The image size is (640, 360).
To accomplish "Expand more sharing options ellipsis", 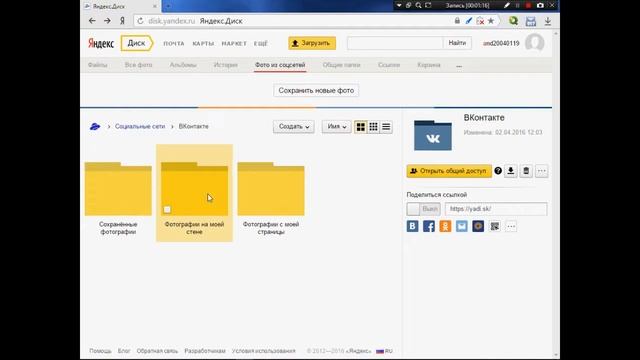I will click(511, 226).
